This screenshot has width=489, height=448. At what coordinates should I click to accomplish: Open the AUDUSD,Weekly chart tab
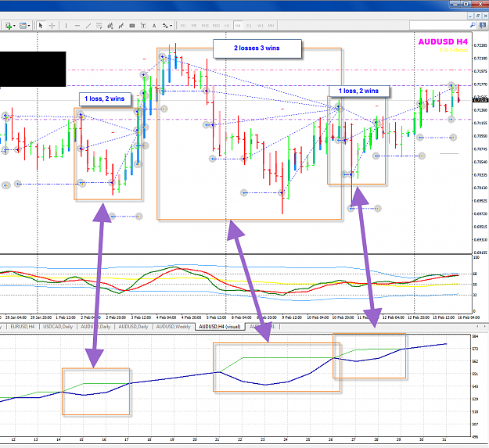click(173, 327)
